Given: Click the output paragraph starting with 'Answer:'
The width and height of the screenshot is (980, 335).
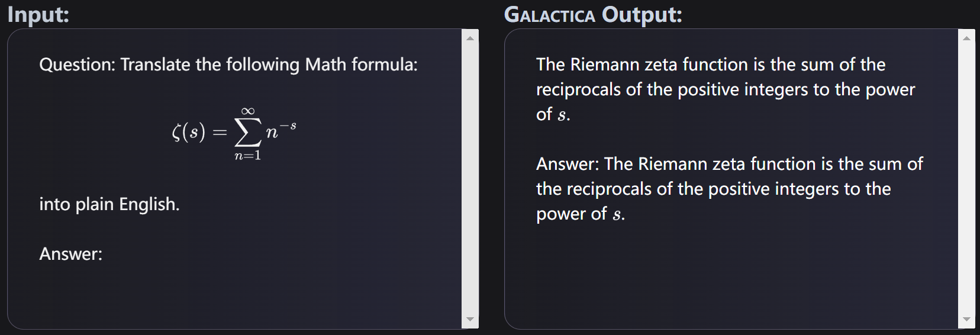Looking at the screenshot, I should (729, 189).
